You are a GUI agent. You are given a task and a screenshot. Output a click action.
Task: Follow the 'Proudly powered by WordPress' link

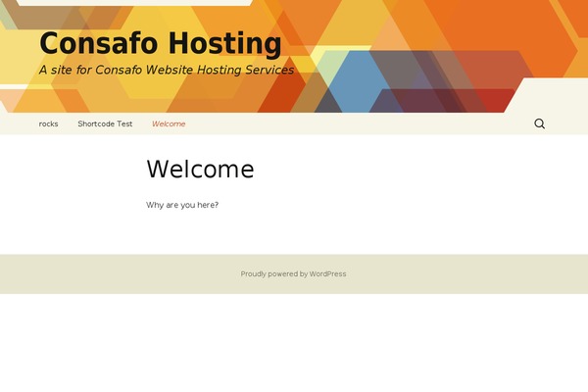click(x=293, y=273)
